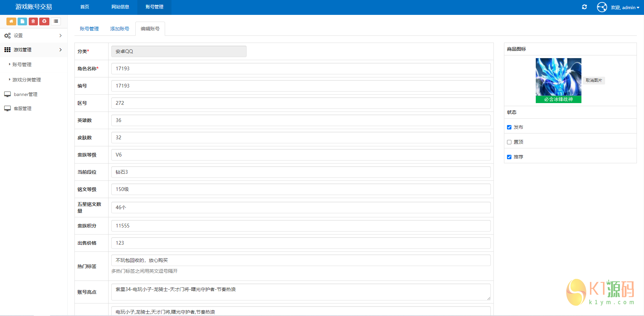
Task: Toggle the 推荐 checkbox
Action: [509, 157]
